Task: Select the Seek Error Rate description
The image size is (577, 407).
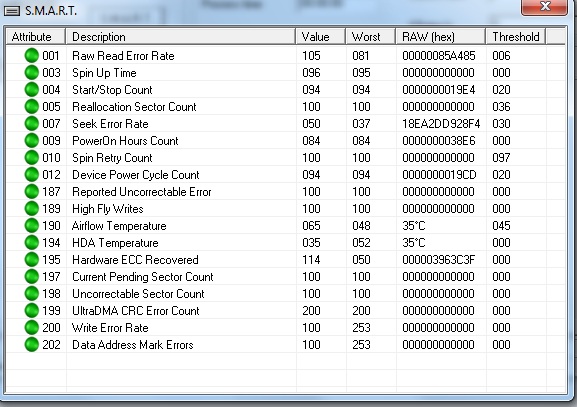Action: 110,124
